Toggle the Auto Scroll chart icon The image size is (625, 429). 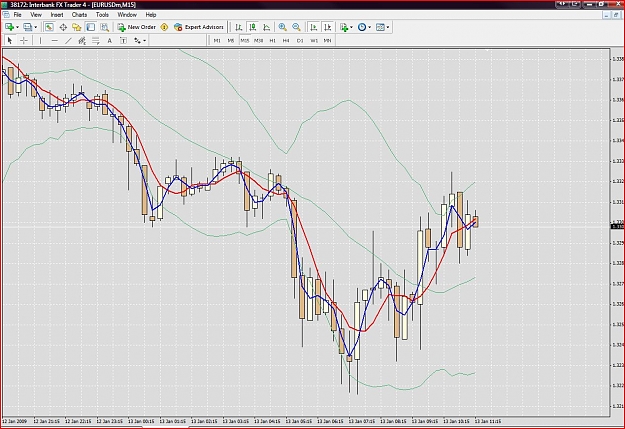314,27
